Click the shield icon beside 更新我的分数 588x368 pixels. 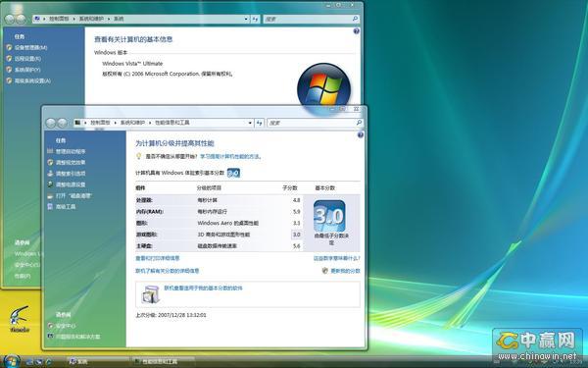pos(325,271)
